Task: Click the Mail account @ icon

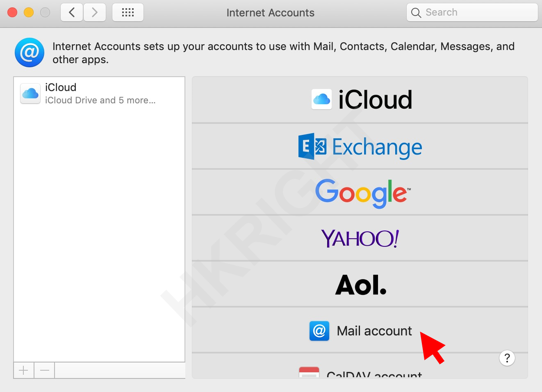Action: 319,331
